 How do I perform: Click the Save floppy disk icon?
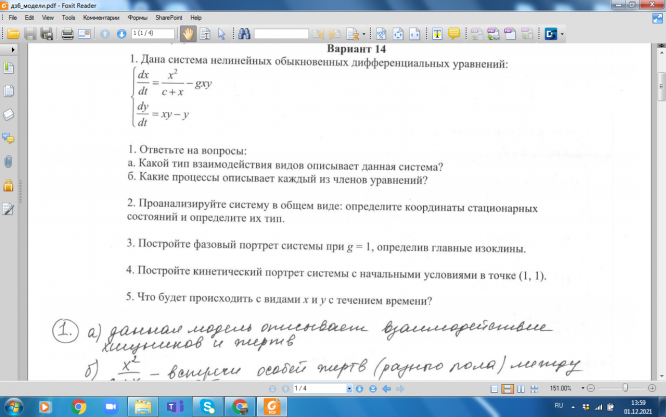(30, 34)
